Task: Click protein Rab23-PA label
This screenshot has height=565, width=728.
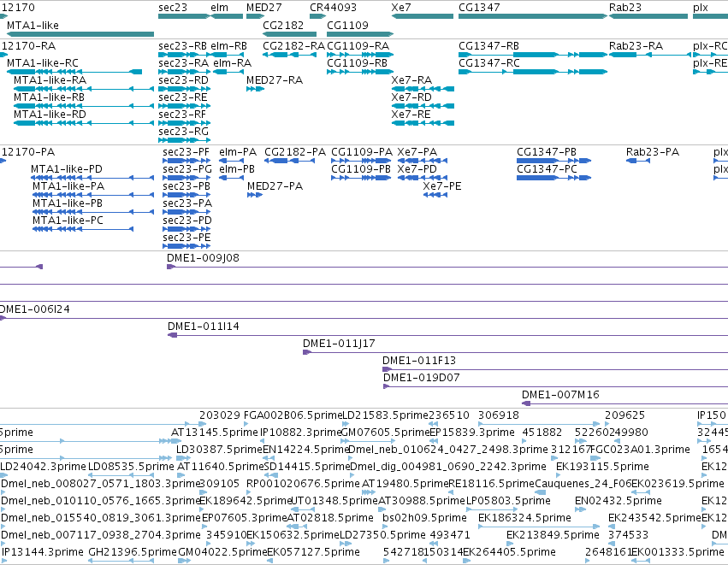Action: click(x=653, y=152)
